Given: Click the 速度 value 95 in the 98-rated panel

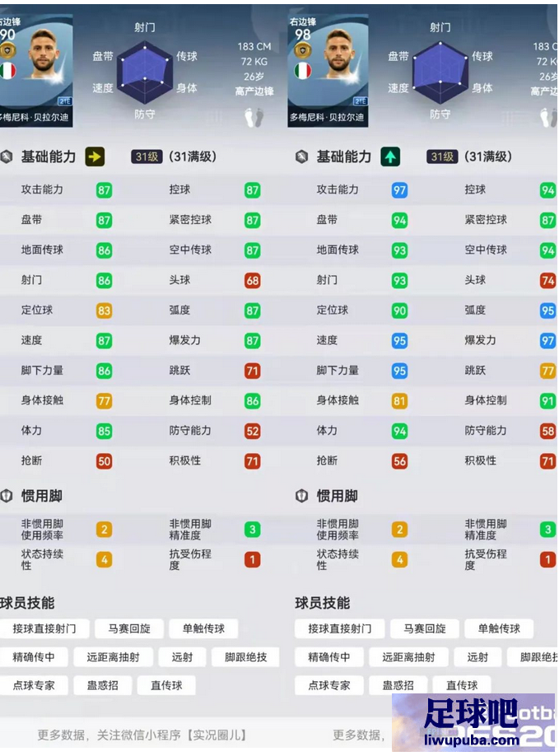Looking at the screenshot, I should 399,341.
